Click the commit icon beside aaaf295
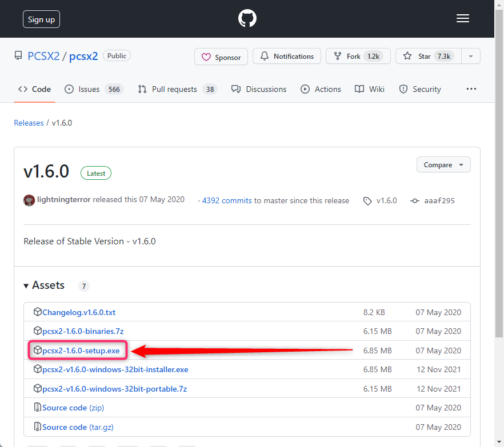Screen dimensions: 504x447 click(415, 201)
